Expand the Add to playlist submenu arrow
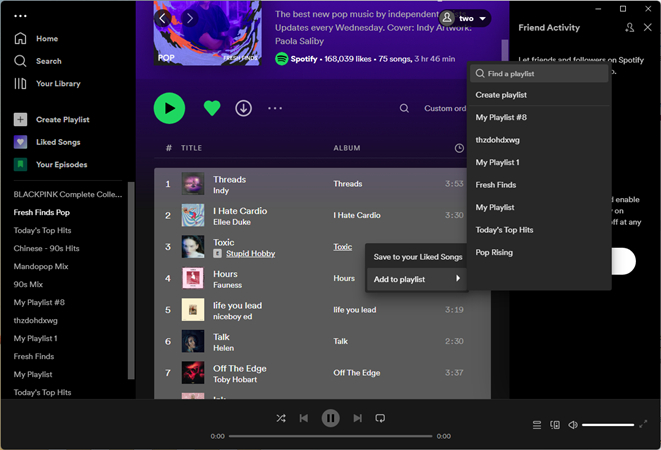This screenshot has width=661, height=450. coord(458,278)
